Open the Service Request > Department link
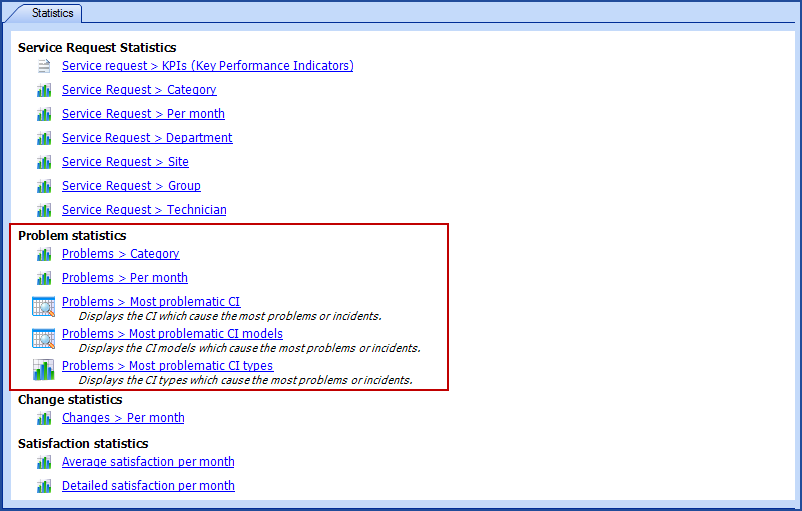Screen dimensions: 802x511 point(147,138)
